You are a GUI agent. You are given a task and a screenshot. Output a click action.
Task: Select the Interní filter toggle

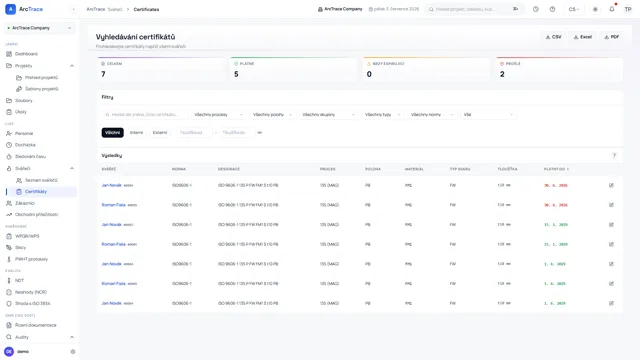click(x=136, y=133)
